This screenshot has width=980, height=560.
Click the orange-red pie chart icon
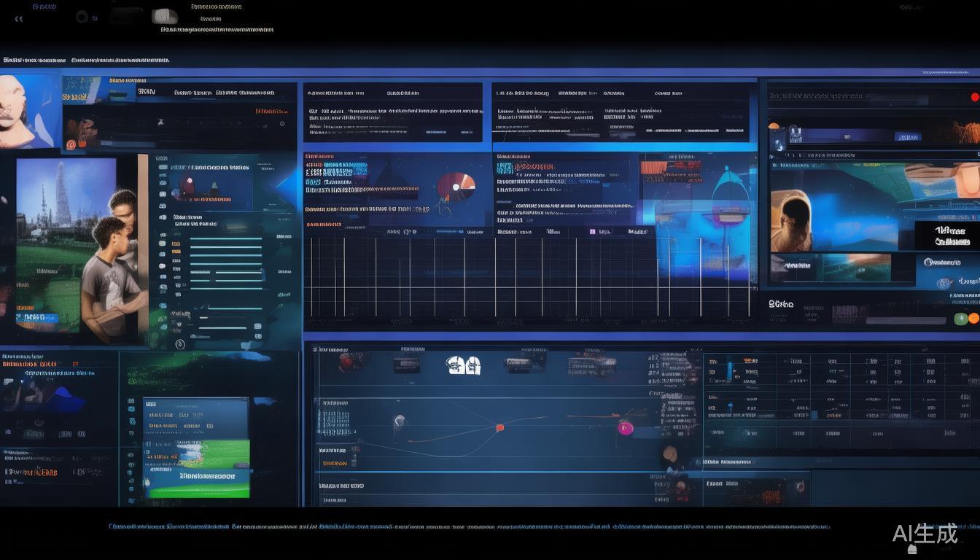pyautogui.click(x=456, y=187)
